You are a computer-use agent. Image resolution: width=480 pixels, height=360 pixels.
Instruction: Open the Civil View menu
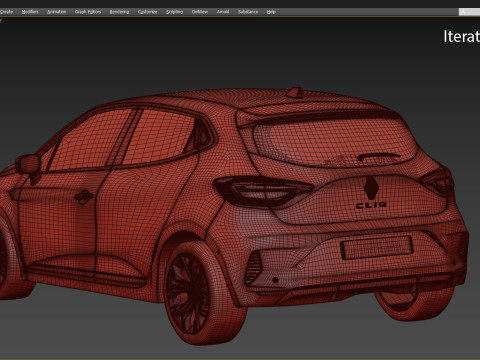pyautogui.click(x=200, y=12)
